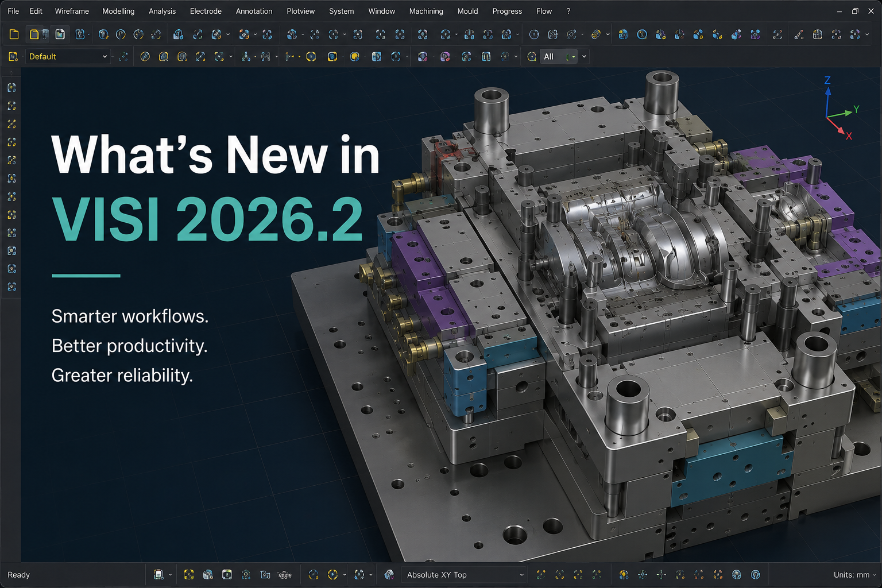Click the circular filter icon left of All box

click(x=532, y=56)
